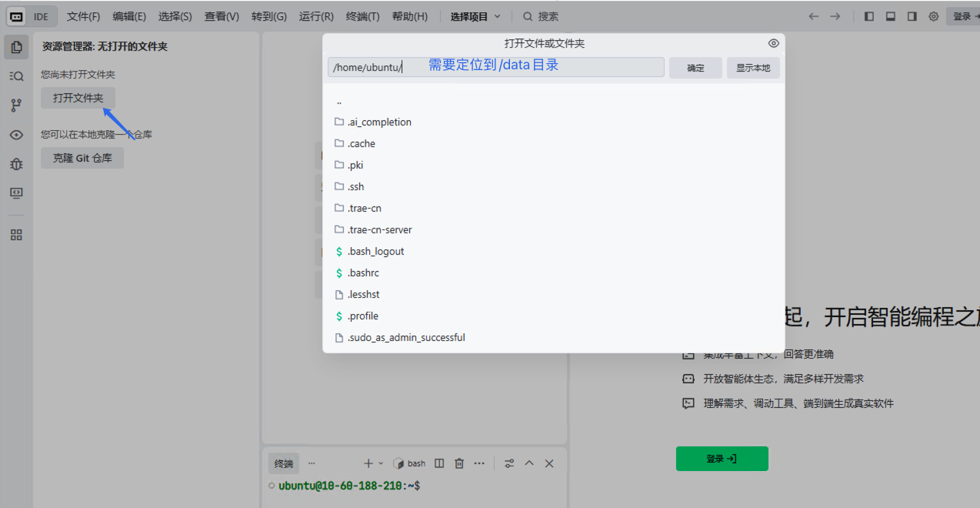Click the eye-shaped preview icon in activity bar
The height and width of the screenshot is (508, 980).
click(x=16, y=135)
